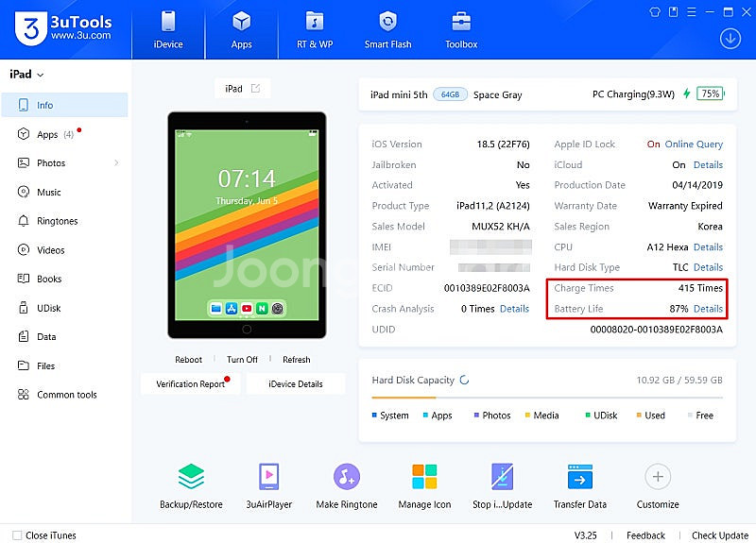756x543 pixels.
Task: Click the Media legend swatch
Action: click(527, 415)
